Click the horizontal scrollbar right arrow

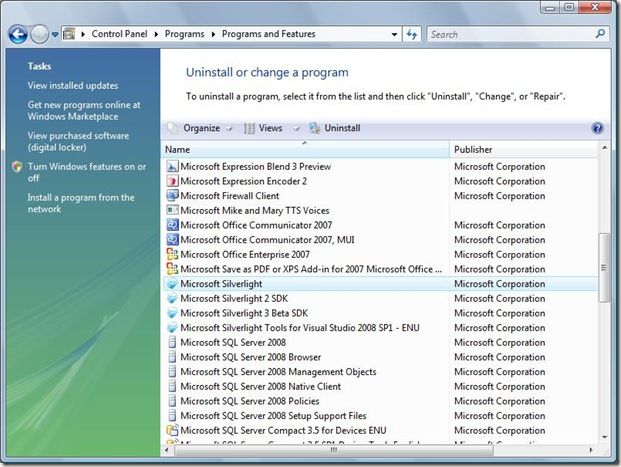[591, 450]
